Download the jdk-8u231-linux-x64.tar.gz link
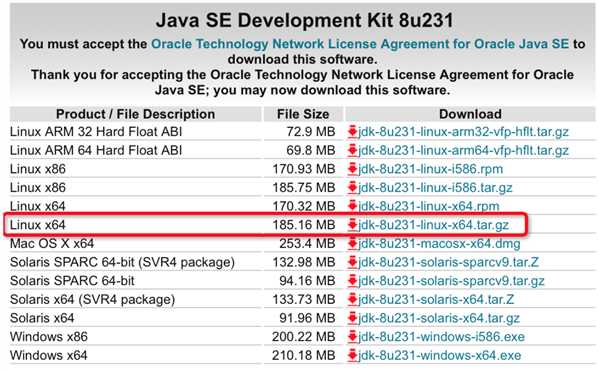 pyautogui.click(x=434, y=225)
